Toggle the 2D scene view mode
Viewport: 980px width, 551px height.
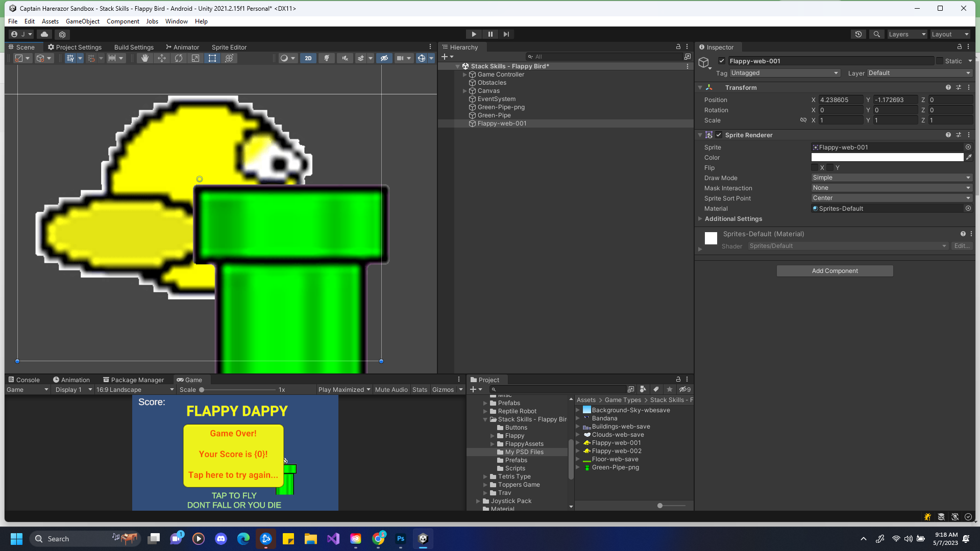(308, 58)
